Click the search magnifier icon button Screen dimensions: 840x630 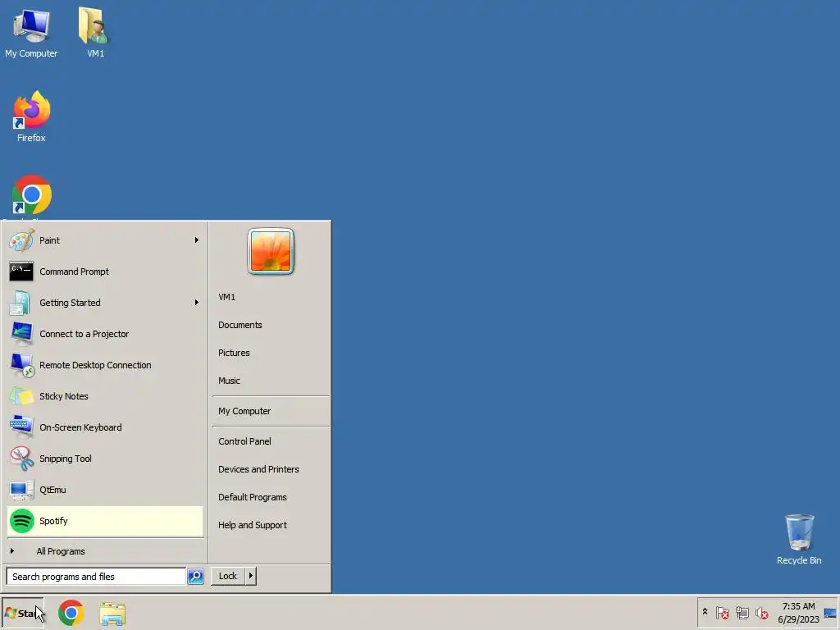[x=195, y=577]
